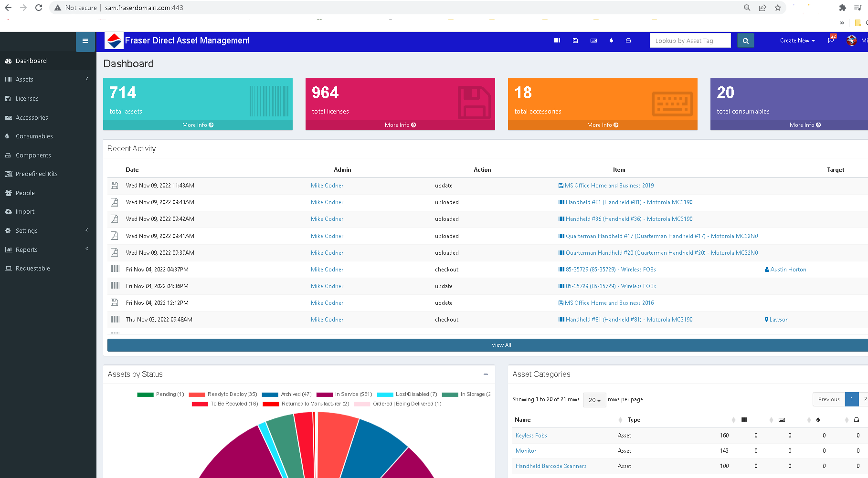Click the Lookup by Asset Tag field
Viewport: 868px width, 478px height.
click(690, 41)
